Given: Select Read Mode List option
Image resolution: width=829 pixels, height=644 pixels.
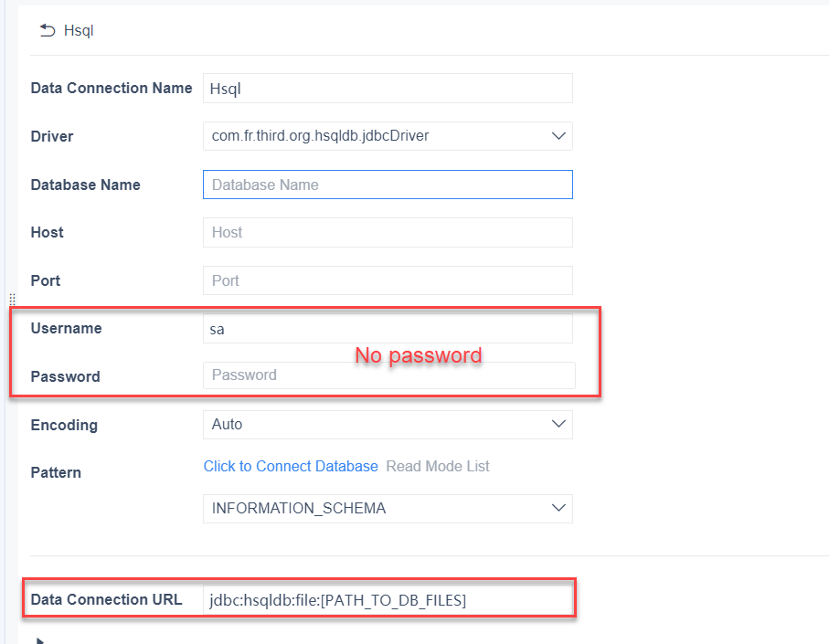Looking at the screenshot, I should [438, 466].
